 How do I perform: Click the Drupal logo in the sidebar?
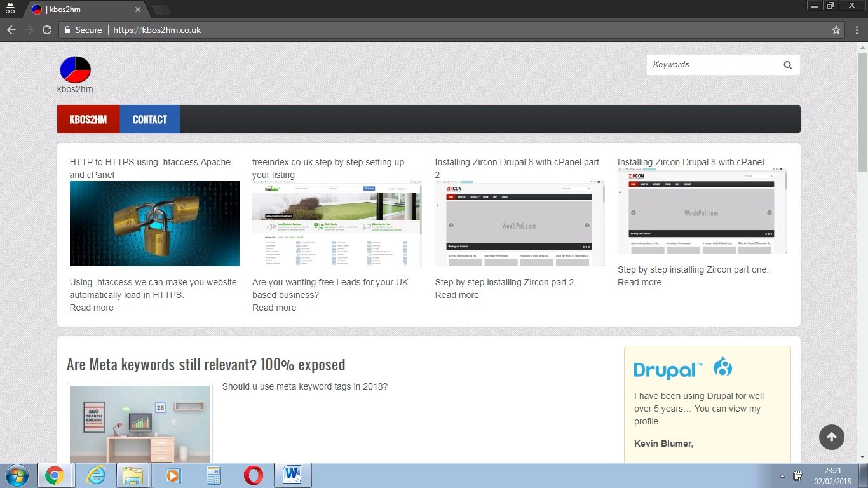[682, 369]
